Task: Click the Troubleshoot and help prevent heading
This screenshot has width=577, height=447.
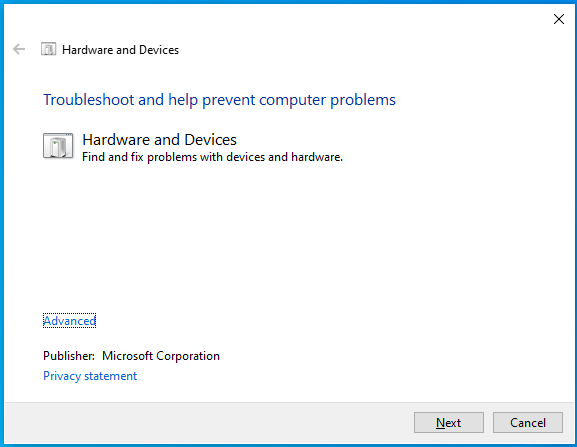Action: (219, 100)
